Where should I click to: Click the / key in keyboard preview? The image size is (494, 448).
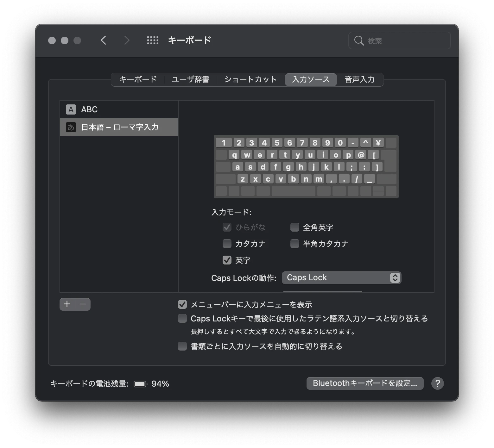(357, 179)
